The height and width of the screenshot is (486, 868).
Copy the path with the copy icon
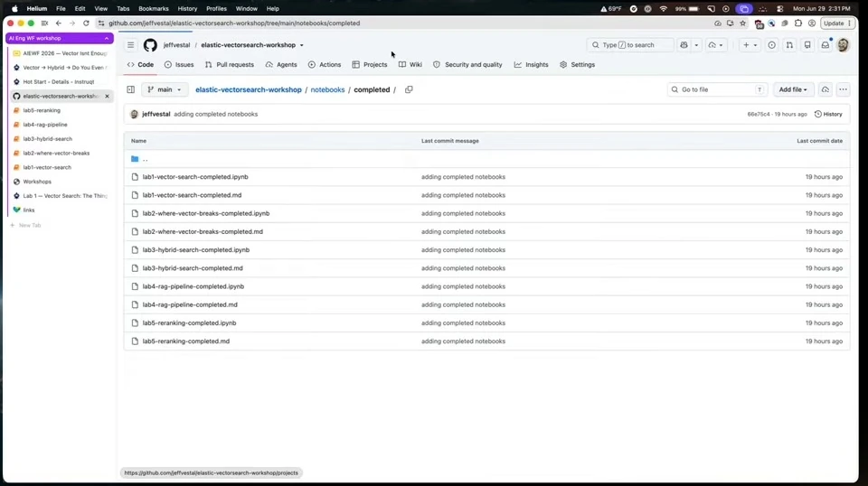pos(409,89)
